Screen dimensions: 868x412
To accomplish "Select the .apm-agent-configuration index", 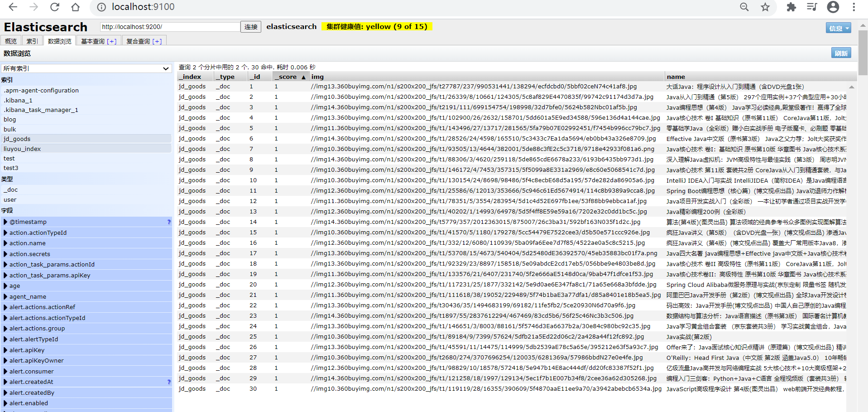I will point(86,90).
